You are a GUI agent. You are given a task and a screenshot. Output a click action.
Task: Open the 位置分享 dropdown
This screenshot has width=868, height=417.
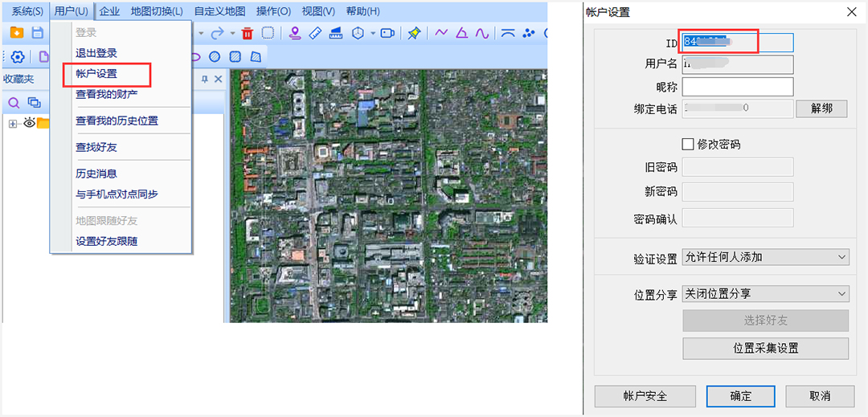(x=766, y=294)
